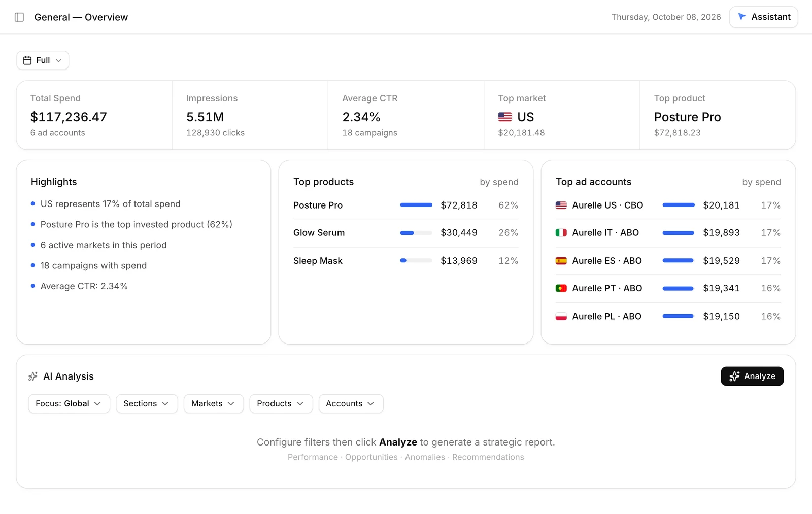
Task: Open the Accounts filter dropdown
Action: click(x=351, y=404)
